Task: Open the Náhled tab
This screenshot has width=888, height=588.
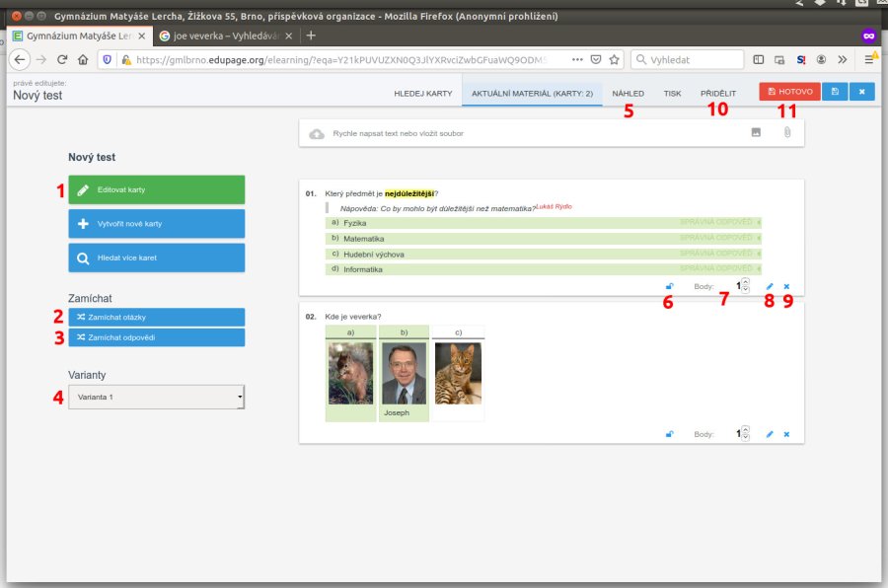Action: click(629, 93)
